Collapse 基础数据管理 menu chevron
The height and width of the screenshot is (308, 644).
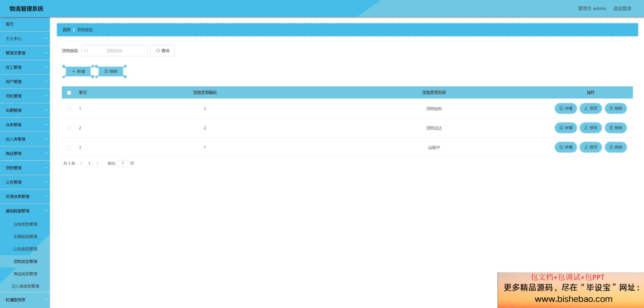click(x=46, y=211)
